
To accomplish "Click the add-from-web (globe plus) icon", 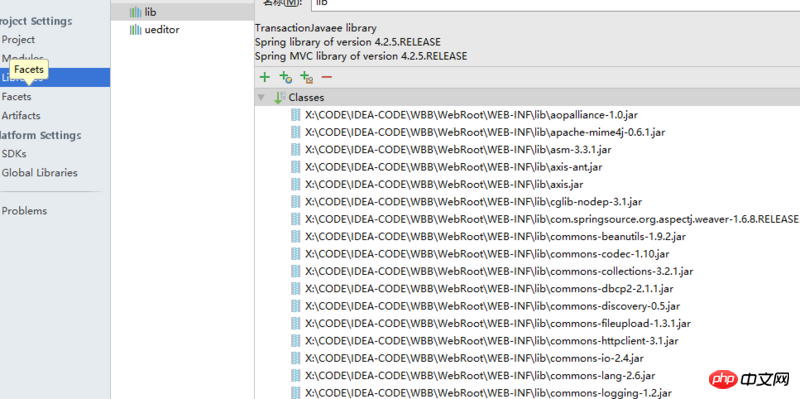I will [286, 77].
